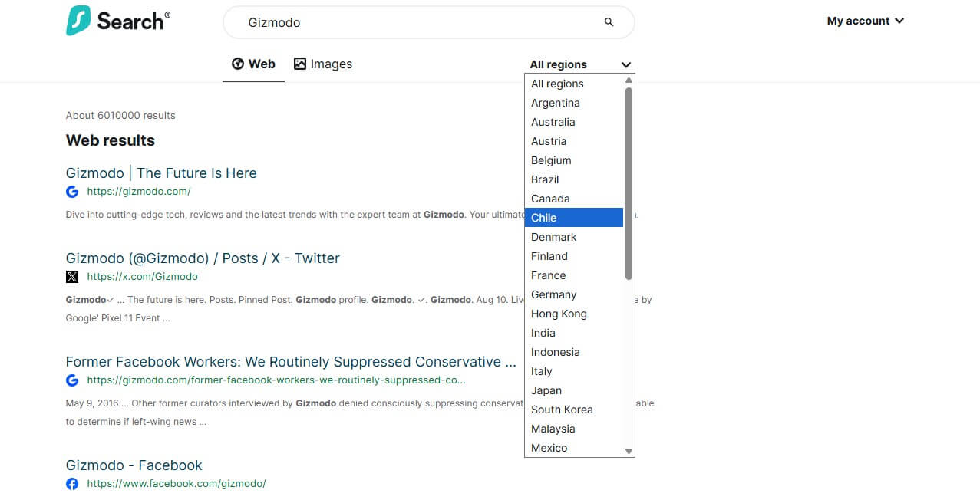This screenshot has width=980, height=500.
Task: Click the Google favicon beside gizmodo.com
Action: coord(72,192)
